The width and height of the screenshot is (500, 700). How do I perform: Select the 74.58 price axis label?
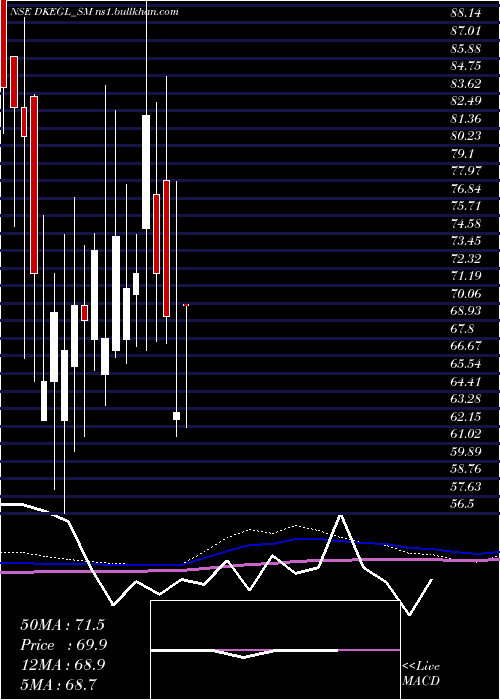point(466,223)
